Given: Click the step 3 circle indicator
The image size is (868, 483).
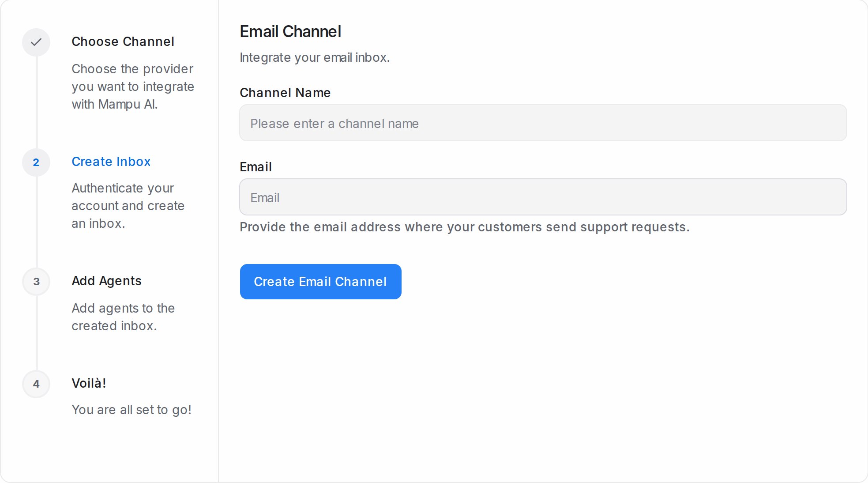Looking at the screenshot, I should [36, 282].
